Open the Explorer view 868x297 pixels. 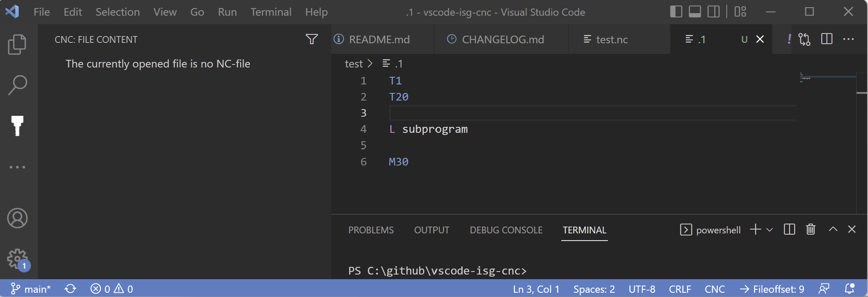tap(17, 44)
